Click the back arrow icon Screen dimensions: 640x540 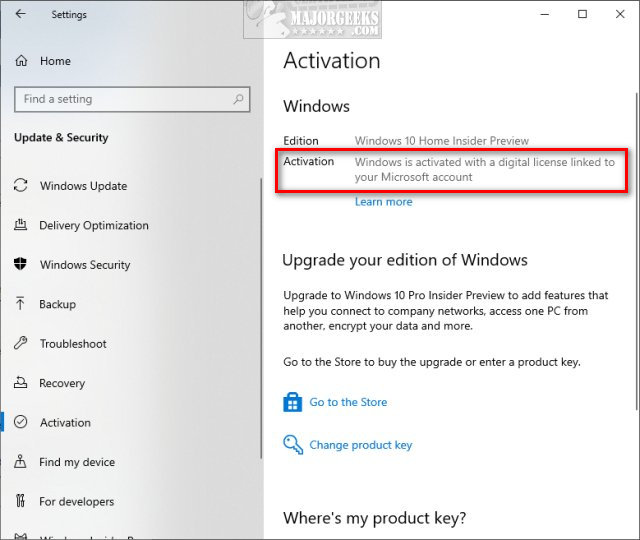21,15
